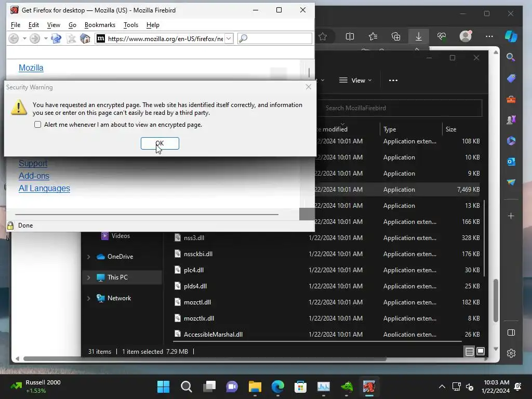This screenshot has width=532, height=399.
Task: Click the Firebird home icon
Action: pyautogui.click(x=85, y=38)
